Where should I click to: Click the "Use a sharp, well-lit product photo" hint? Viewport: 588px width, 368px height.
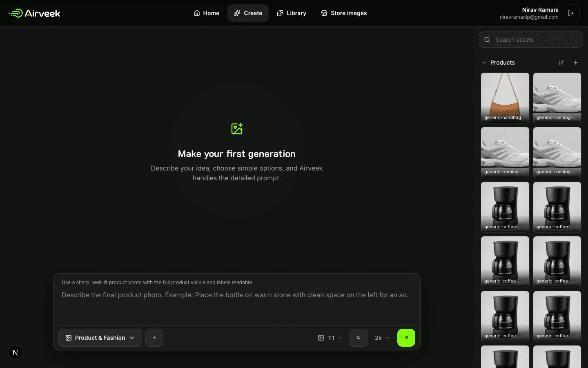coord(158,283)
